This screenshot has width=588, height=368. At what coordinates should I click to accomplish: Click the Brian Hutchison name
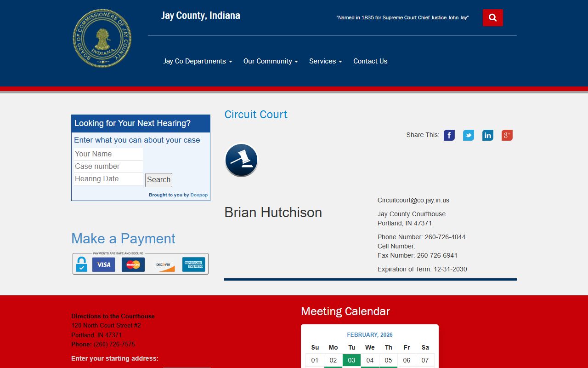click(x=273, y=213)
